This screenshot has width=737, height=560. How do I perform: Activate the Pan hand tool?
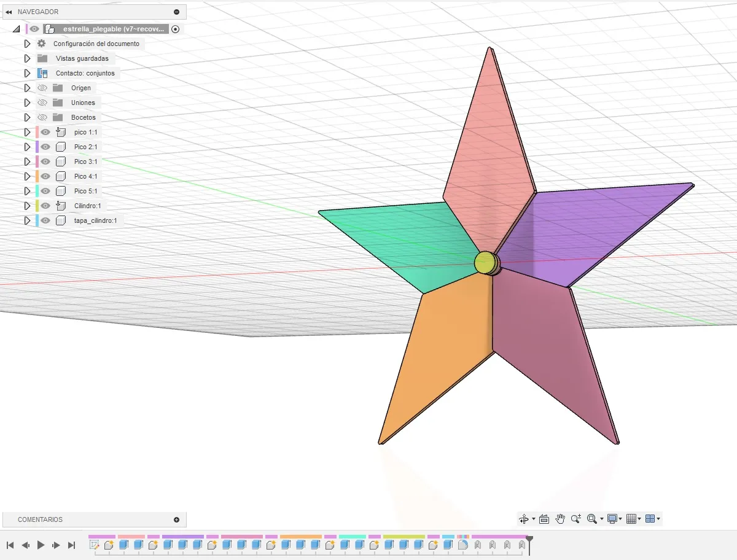(560, 519)
